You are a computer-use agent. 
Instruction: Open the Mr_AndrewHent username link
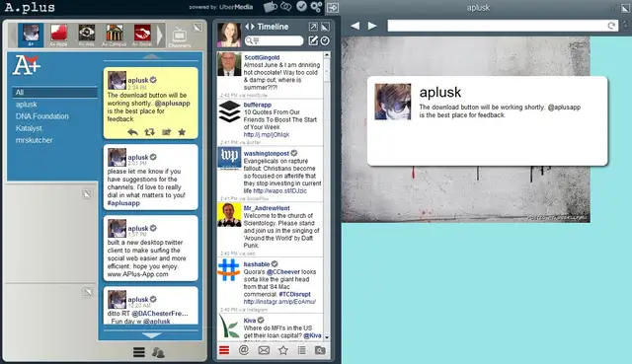267,208
